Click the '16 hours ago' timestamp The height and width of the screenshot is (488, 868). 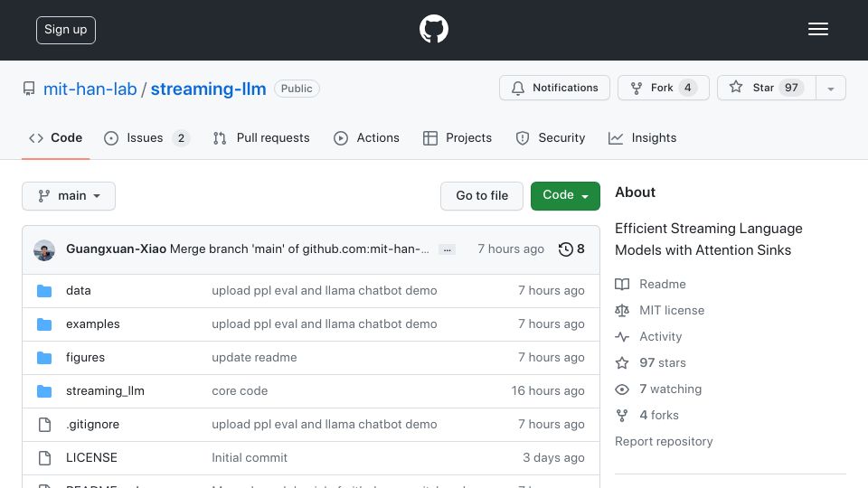[x=548, y=391]
